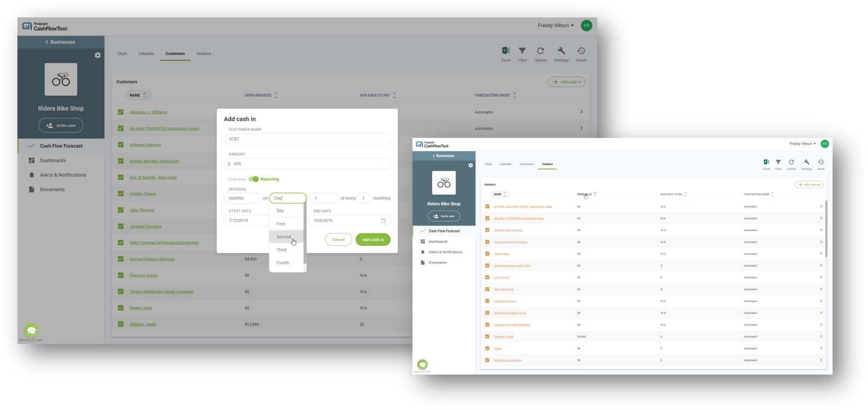Click the Vendors table vertical scrollbar
The image size is (868, 410).
[x=826, y=229]
